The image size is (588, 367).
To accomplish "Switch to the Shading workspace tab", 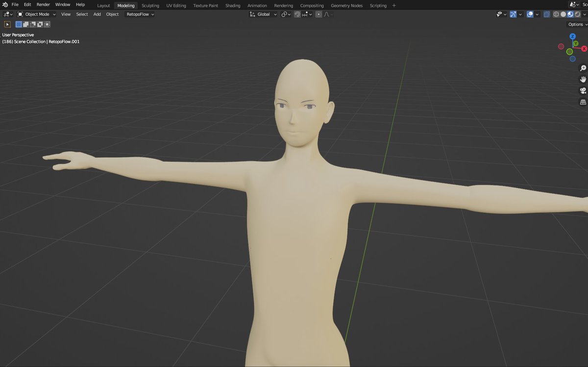I will point(233,5).
